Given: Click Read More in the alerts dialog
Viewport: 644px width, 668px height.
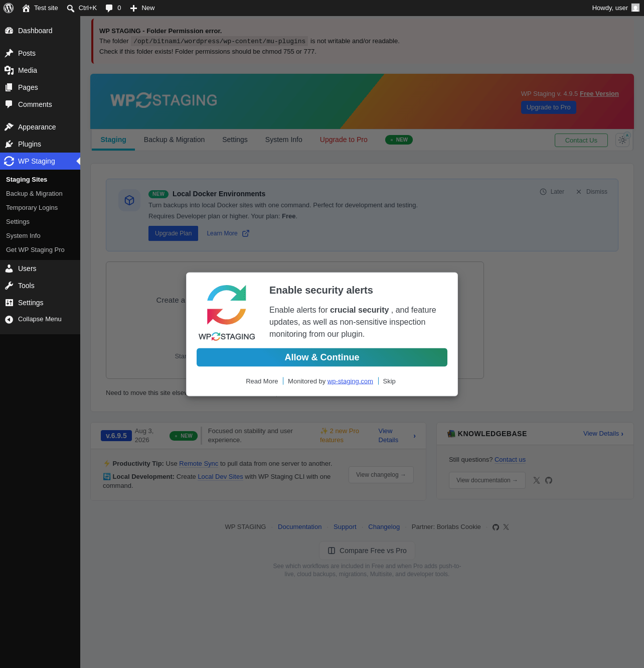Looking at the screenshot, I should pos(262,381).
